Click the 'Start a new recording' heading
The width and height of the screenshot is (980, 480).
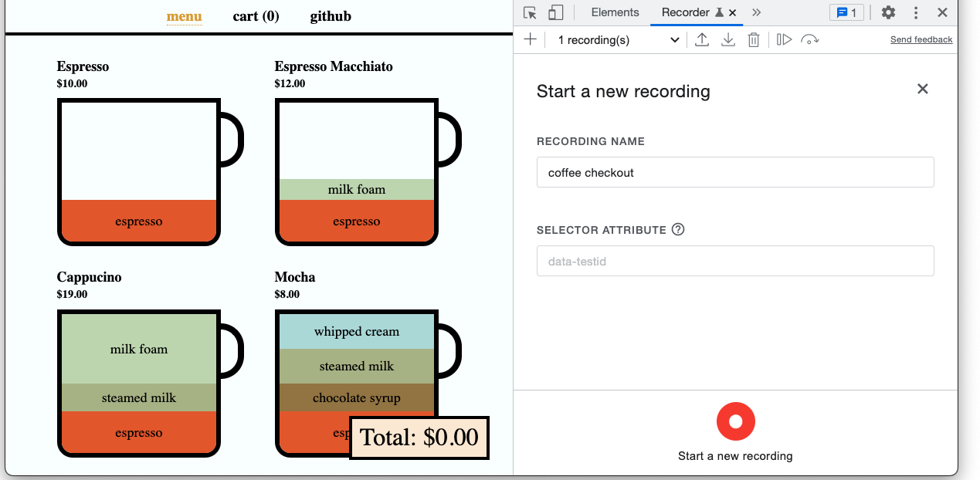(623, 91)
